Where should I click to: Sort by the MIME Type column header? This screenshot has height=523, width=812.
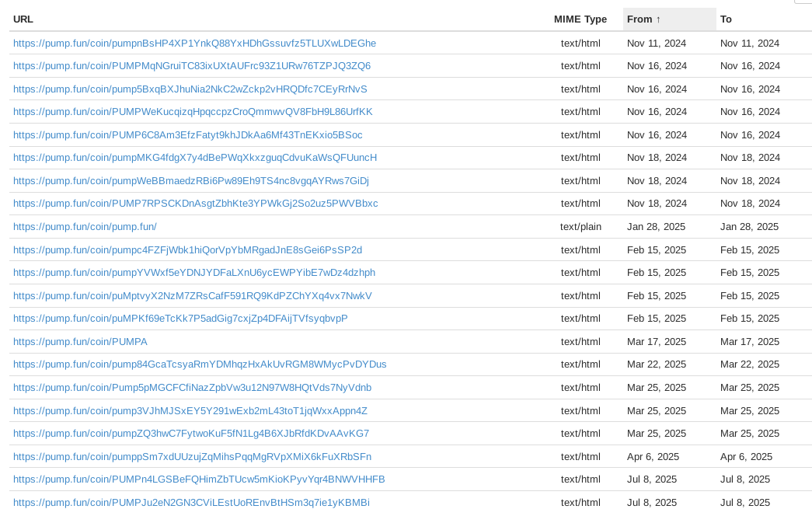(x=580, y=19)
